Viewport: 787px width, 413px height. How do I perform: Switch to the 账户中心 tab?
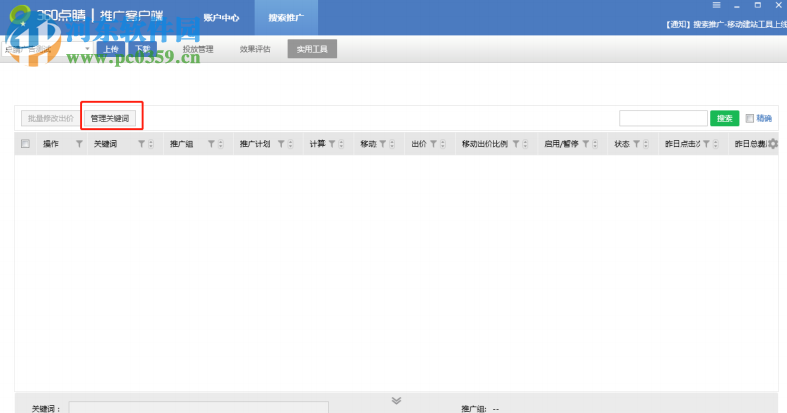(221, 18)
